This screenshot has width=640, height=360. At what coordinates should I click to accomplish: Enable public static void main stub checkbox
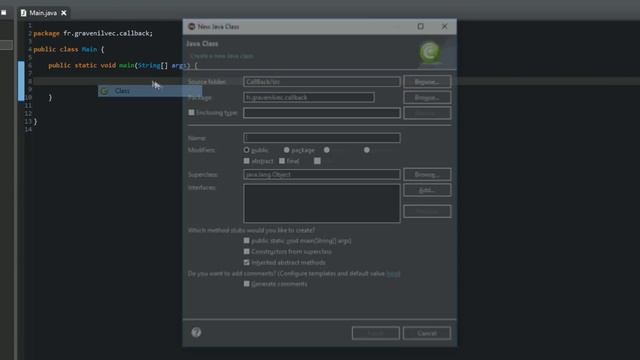tap(247, 241)
